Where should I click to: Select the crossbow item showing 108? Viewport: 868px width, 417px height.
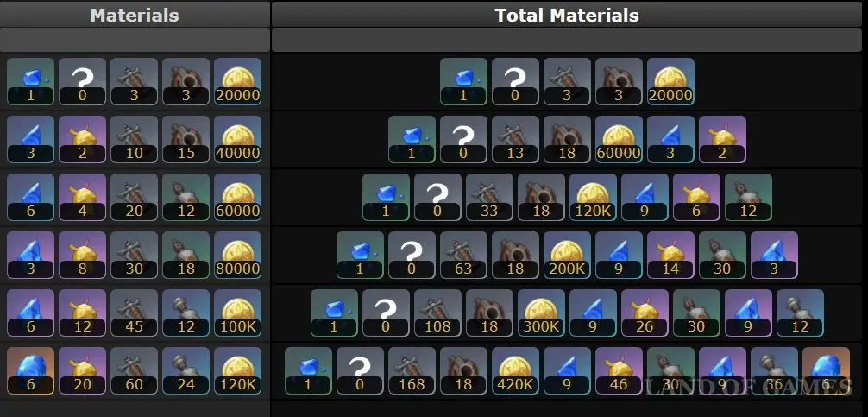pyautogui.click(x=437, y=313)
